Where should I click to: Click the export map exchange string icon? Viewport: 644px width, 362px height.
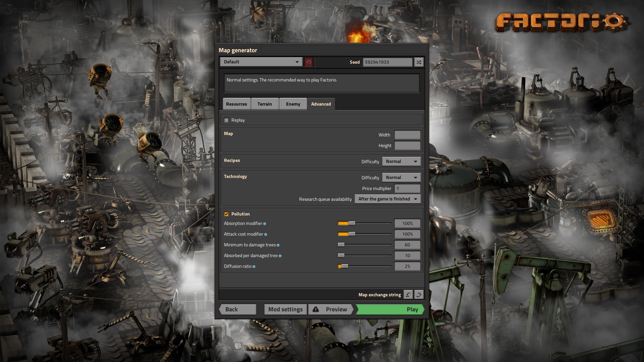tap(419, 295)
